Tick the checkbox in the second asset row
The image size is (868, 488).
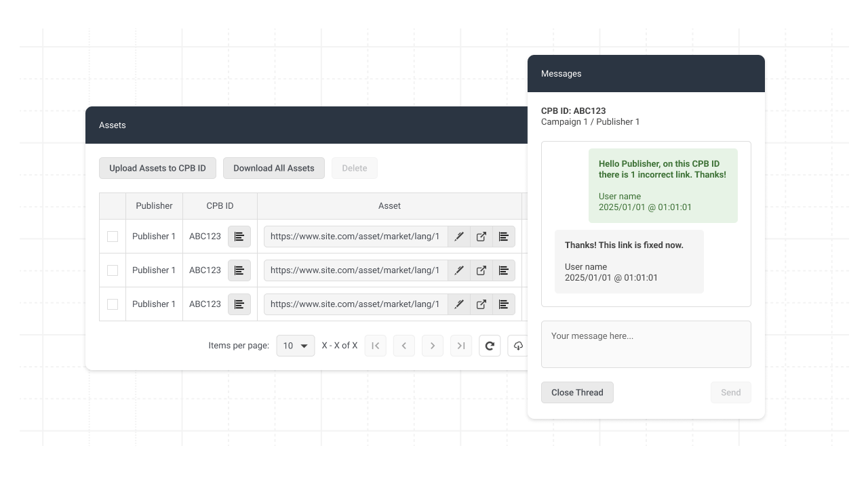pos(113,270)
